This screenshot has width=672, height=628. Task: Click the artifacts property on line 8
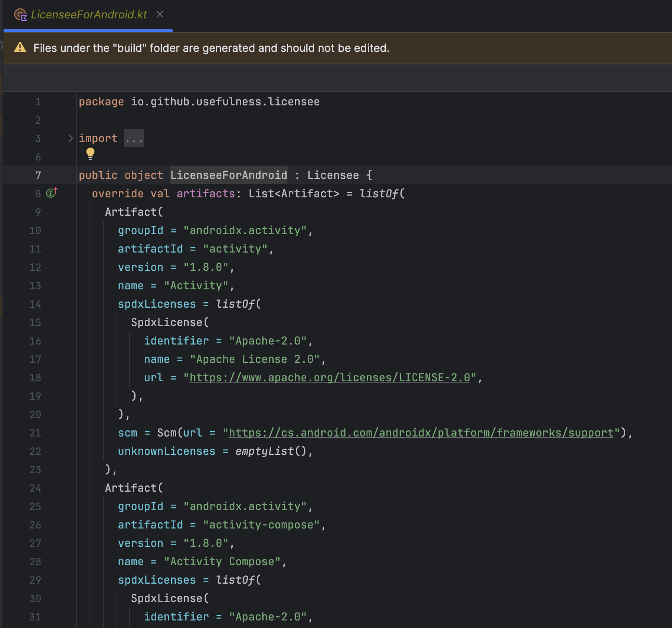[205, 194]
